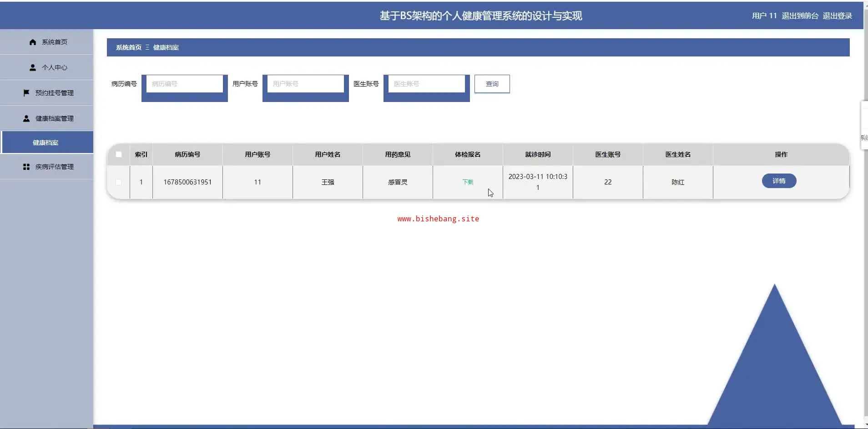The height and width of the screenshot is (429, 868).
Task: Focus the 用户账号 search field
Action: click(x=306, y=84)
